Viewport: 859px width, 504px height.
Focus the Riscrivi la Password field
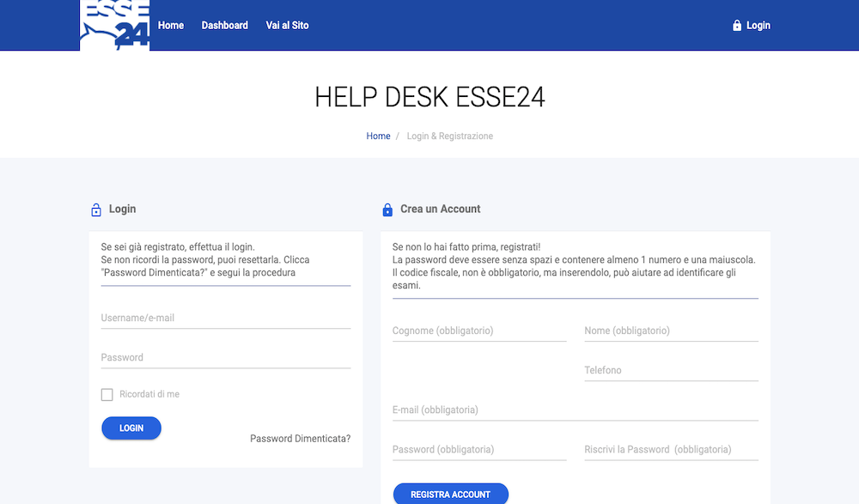(x=671, y=450)
